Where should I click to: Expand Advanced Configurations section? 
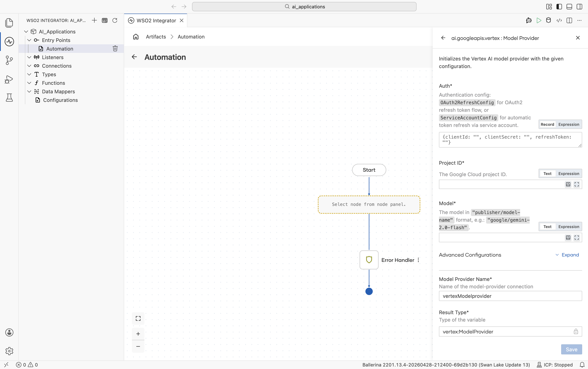567,255
